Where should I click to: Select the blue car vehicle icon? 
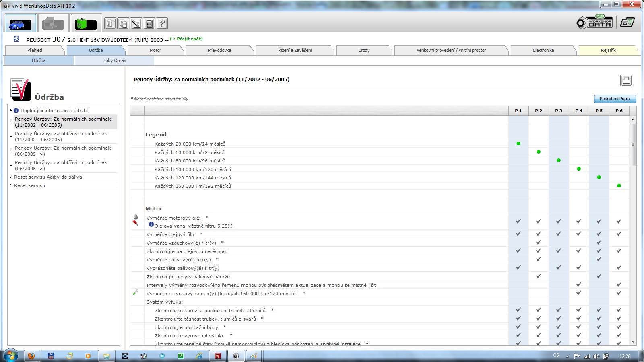click(x=21, y=23)
